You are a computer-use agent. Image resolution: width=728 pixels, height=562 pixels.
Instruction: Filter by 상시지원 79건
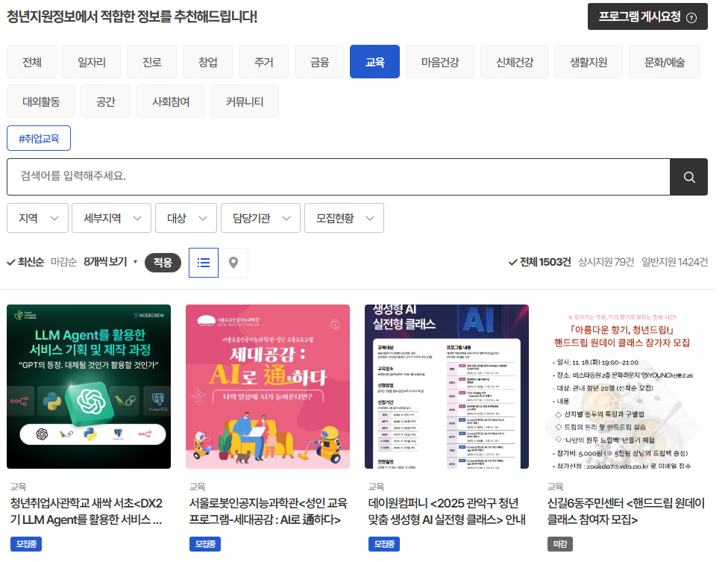coord(606,262)
